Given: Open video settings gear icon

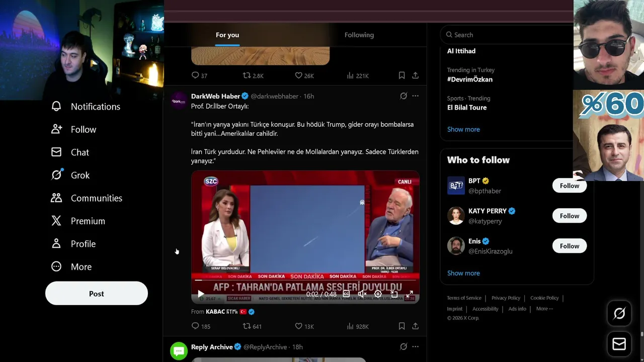Looking at the screenshot, I should (378, 294).
